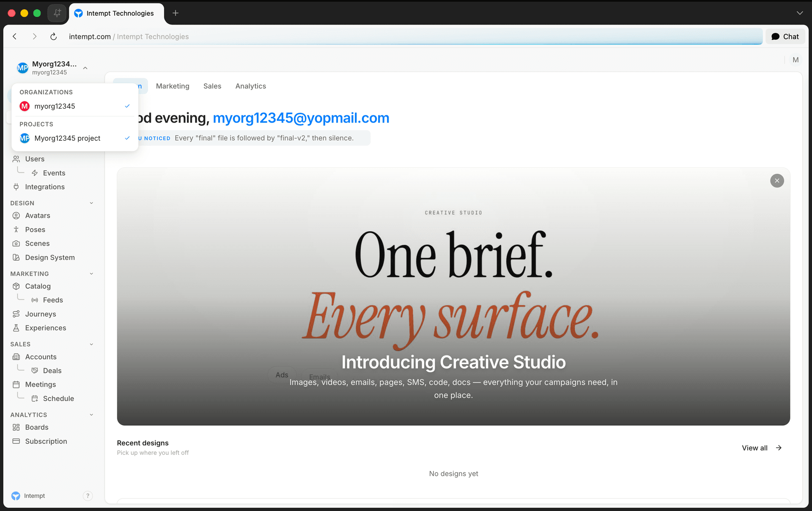Click the 'Accounts' sidebar label
Image resolution: width=812 pixels, height=511 pixels.
(x=41, y=357)
